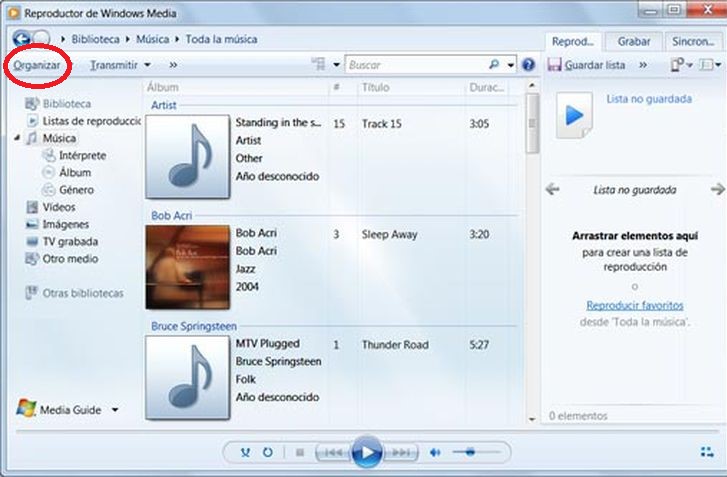Toggle shuffle playback
The image size is (727, 477).
click(245, 452)
